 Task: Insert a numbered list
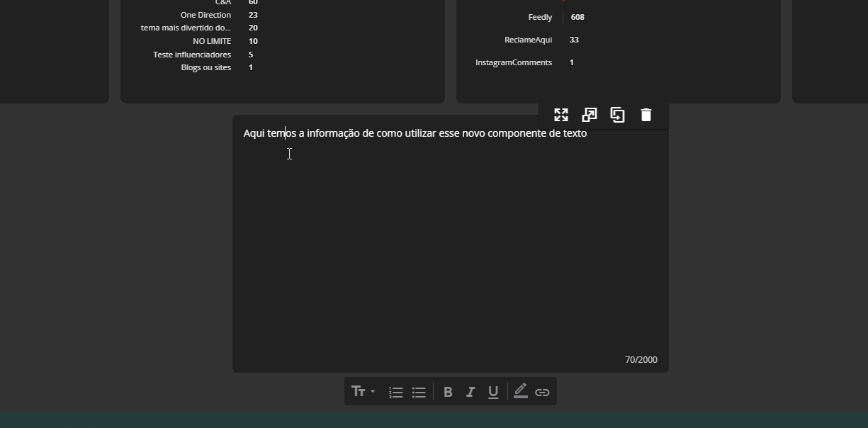tap(396, 392)
